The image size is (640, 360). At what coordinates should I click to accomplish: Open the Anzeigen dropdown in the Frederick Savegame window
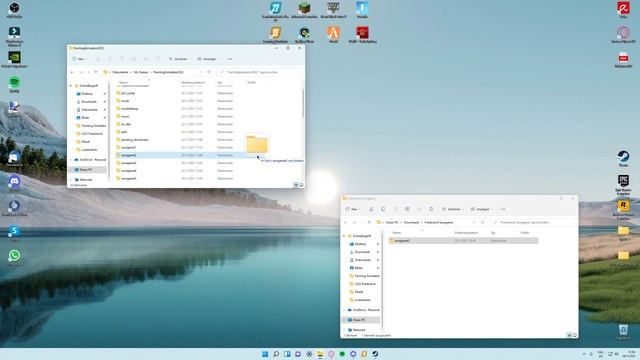coord(482,209)
